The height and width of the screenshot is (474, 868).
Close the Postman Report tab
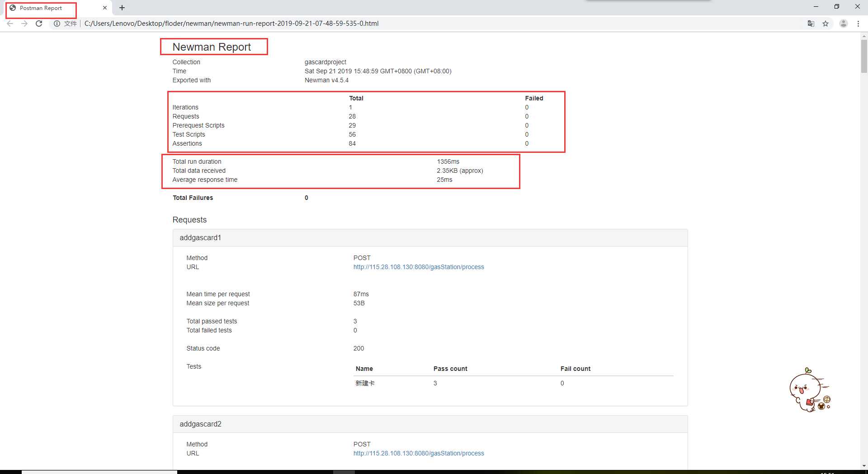point(105,8)
